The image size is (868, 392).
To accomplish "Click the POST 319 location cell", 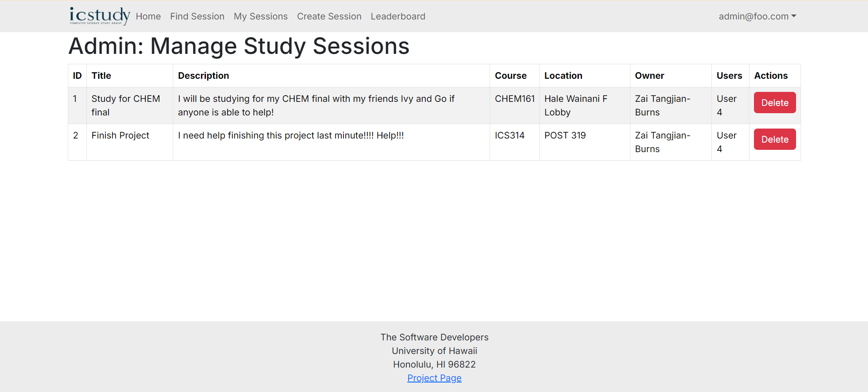I will tap(565, 135).
